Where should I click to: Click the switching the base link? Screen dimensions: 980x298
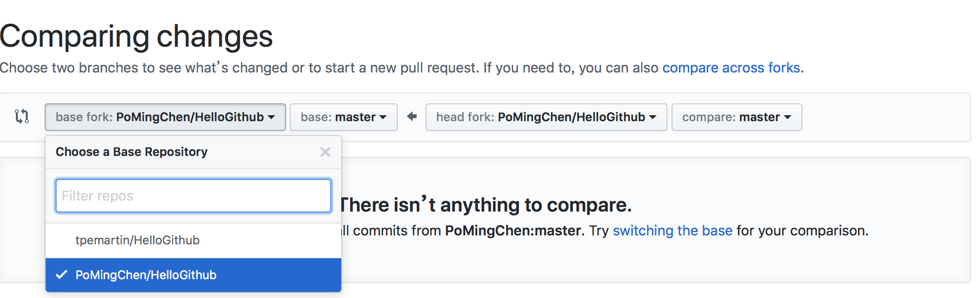coord(672,230)
